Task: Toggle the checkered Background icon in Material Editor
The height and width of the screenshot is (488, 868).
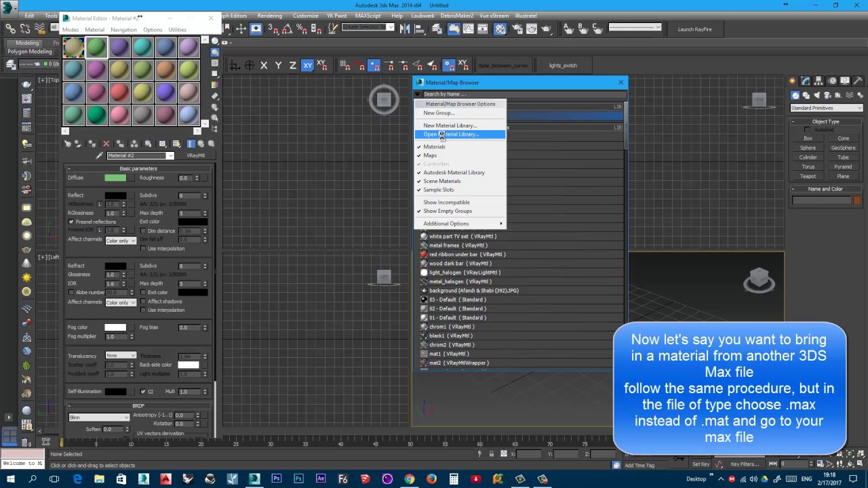Action: click(x=215, y=63)
